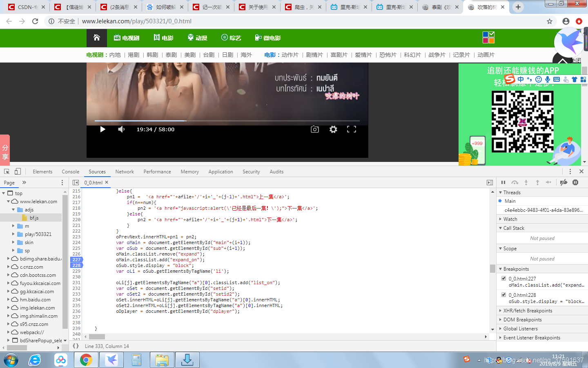The height and width of the screenshot is (368, 588).
Task: Open the 电视剧 menu in site navigation
Action: 127,38
